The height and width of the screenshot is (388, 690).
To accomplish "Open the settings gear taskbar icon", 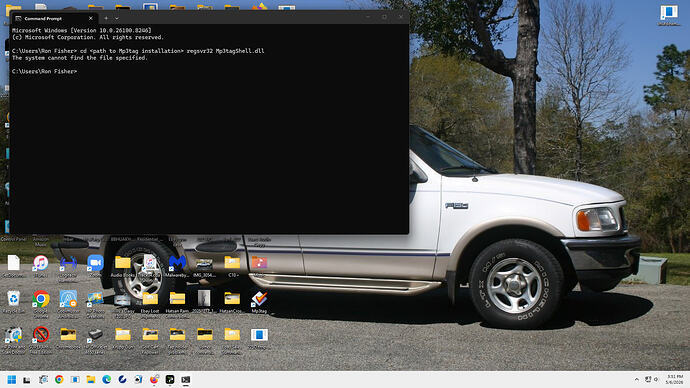I will click(43, 380).
